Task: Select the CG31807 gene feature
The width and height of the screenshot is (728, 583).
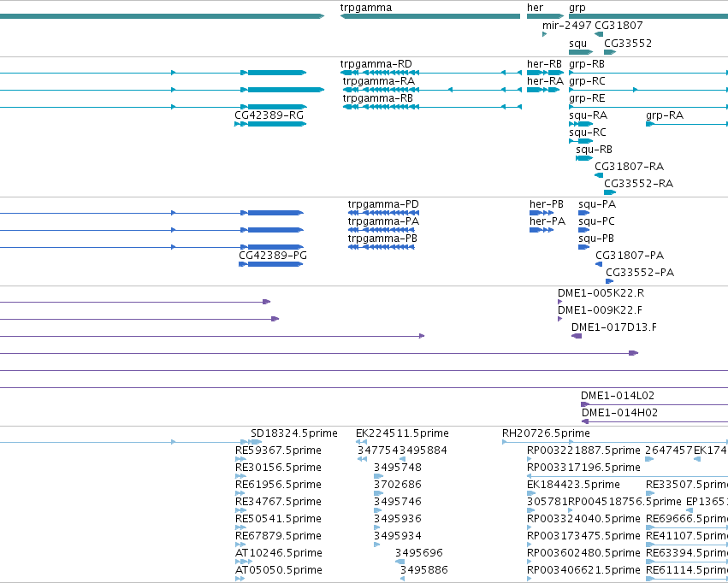Action: tap(599, 34)
